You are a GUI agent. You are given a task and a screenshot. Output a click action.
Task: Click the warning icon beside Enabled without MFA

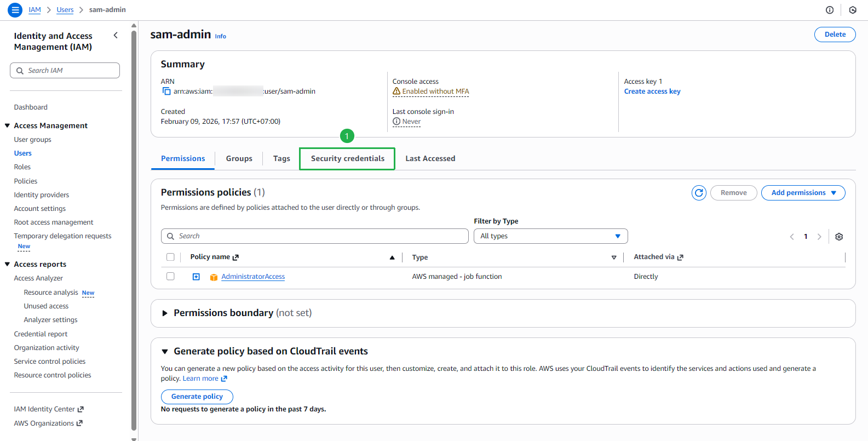pos(396,91)
